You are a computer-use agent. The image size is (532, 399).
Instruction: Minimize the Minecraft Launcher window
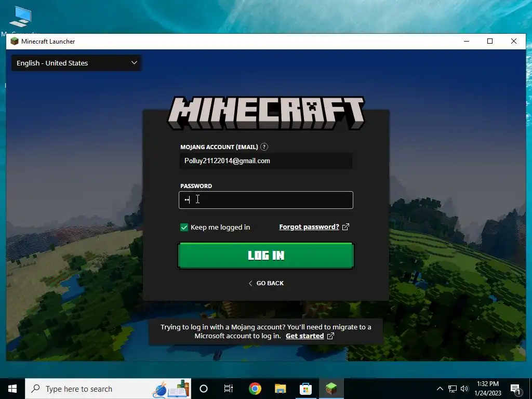[x=467, y=41]
